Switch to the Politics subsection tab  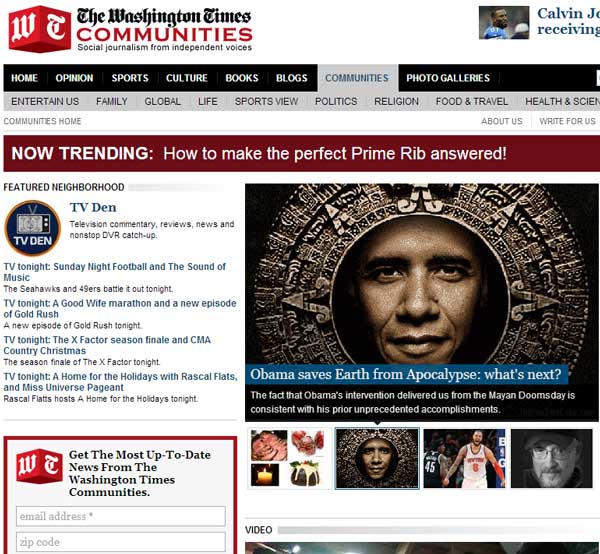(x=336, y=101)
